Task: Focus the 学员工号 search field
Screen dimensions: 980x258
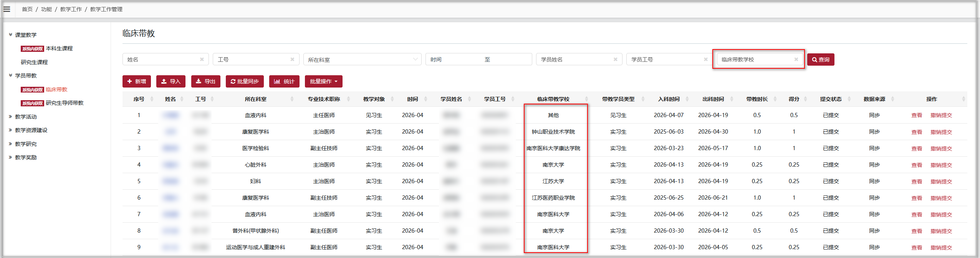Action: tap(669, 60)
